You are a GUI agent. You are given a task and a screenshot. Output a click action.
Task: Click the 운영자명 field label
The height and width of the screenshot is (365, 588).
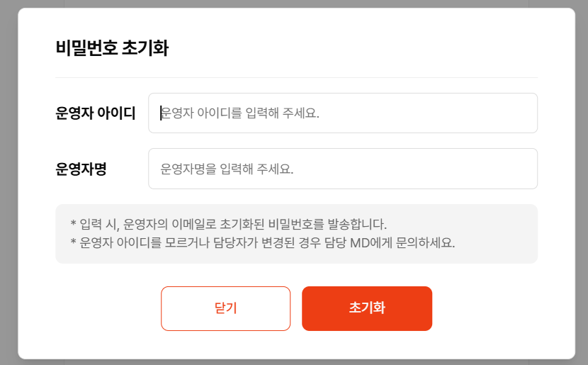point(81,169)
